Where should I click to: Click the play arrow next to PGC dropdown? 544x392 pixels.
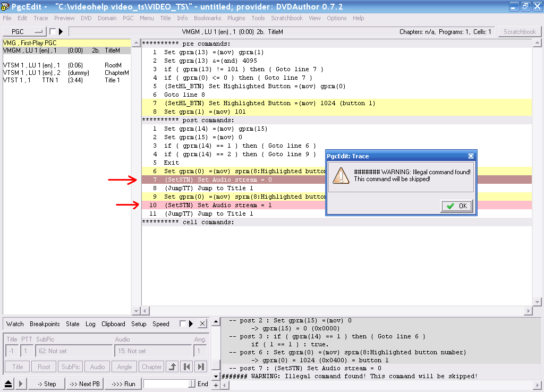coord(61,31)
